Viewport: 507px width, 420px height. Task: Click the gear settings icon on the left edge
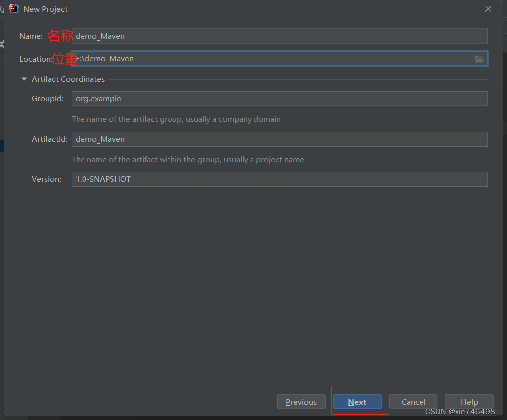[x=2, y=45]
